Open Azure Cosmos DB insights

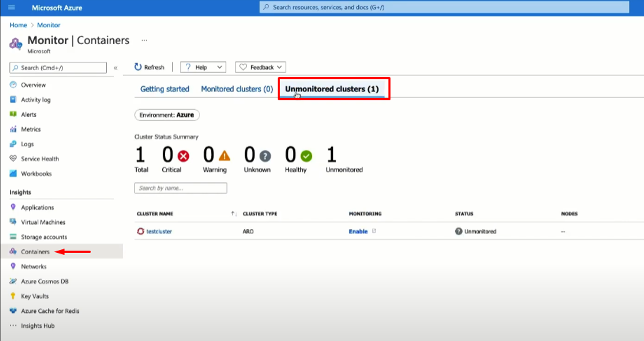[44, 281]
